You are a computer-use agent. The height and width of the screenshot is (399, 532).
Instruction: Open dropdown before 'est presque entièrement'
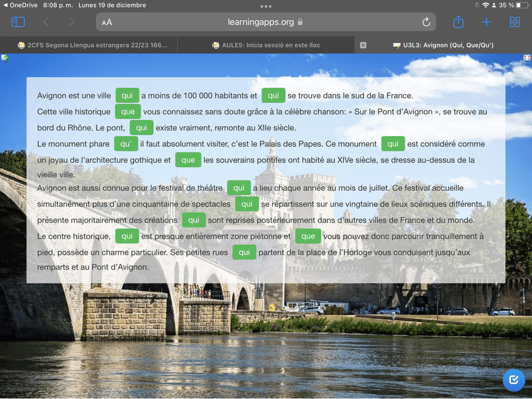127,236
